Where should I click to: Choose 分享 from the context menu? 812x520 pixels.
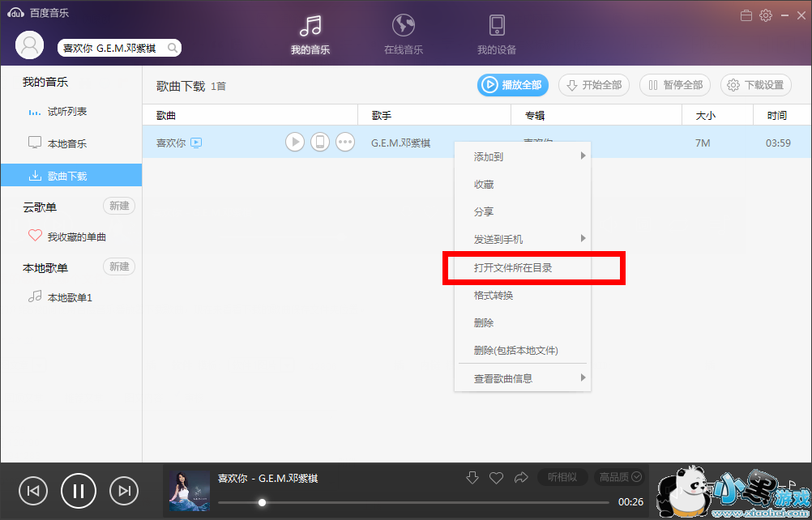(523, 211)
